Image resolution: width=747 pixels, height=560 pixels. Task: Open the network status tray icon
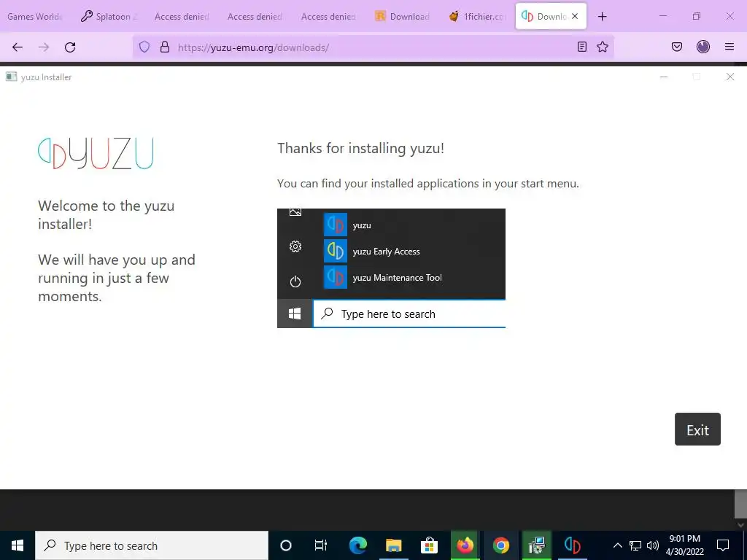tap(635, 545)
